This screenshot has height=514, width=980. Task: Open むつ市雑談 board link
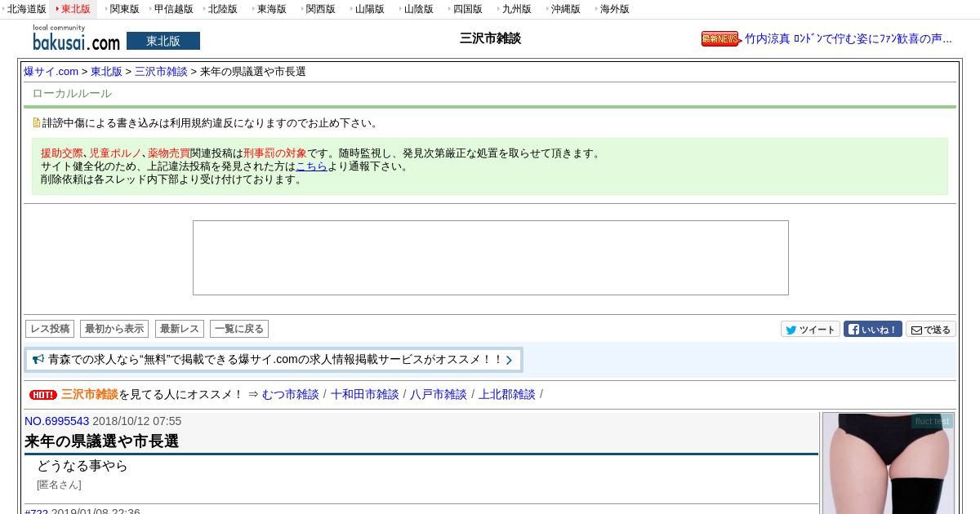291,394
